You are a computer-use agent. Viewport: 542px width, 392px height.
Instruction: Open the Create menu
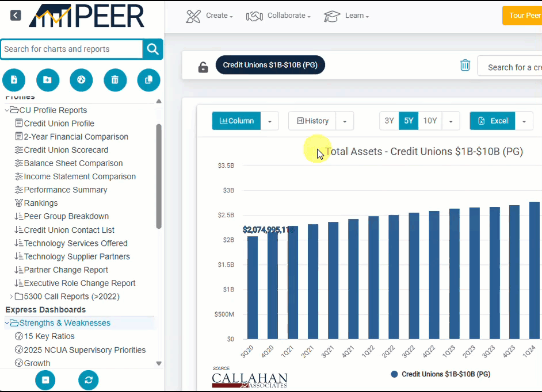[x=209, y=16]
